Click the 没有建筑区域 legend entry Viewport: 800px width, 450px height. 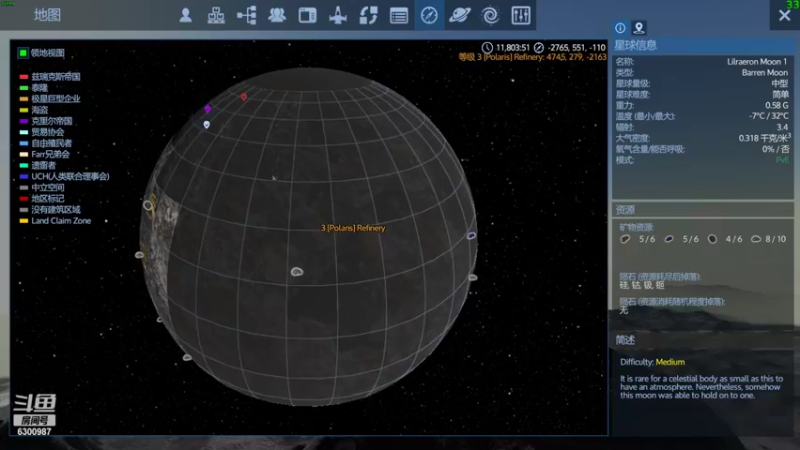coord(56,210)
